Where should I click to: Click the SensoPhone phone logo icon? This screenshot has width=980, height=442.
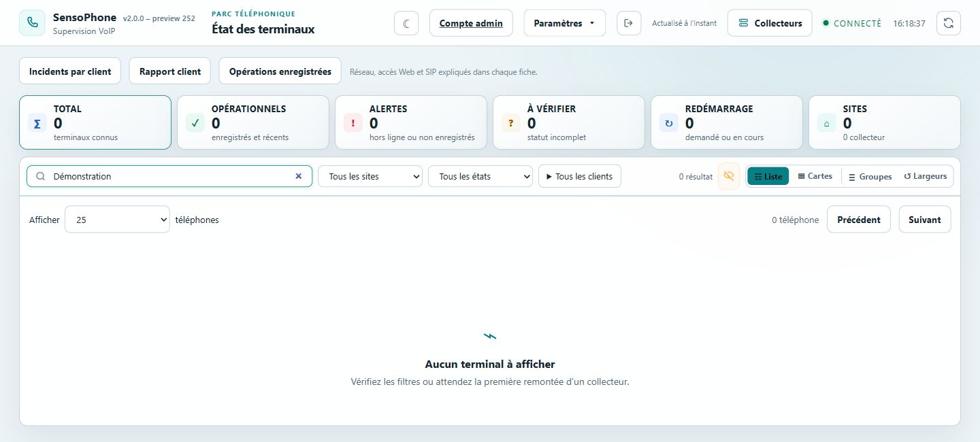32,23
